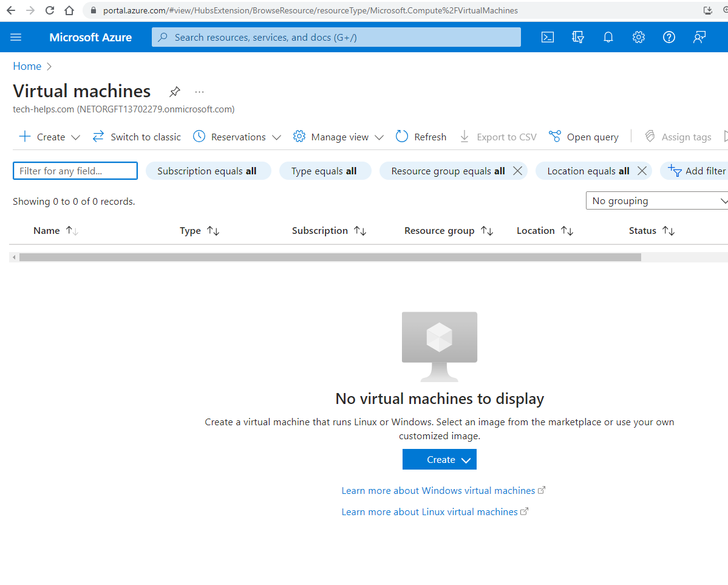Click the browser address bar URL
728x585 pixels.
(310, 10)
